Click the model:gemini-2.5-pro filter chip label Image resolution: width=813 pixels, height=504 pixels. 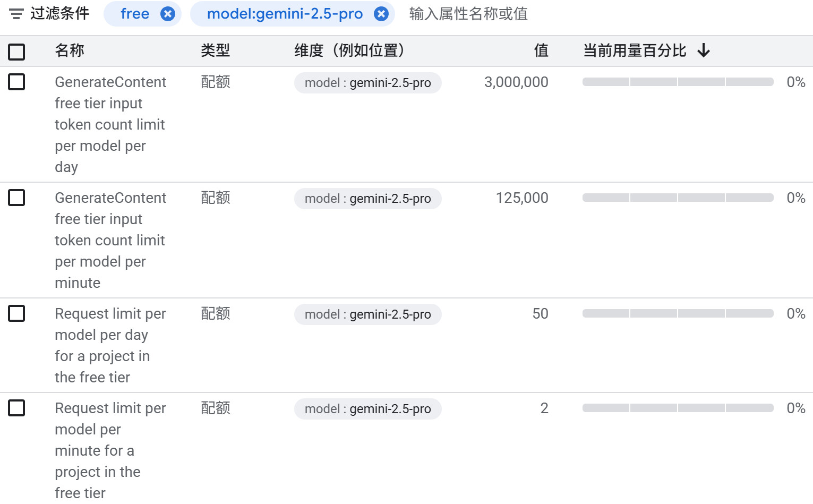pyautogui.click(x=285, y=14)
